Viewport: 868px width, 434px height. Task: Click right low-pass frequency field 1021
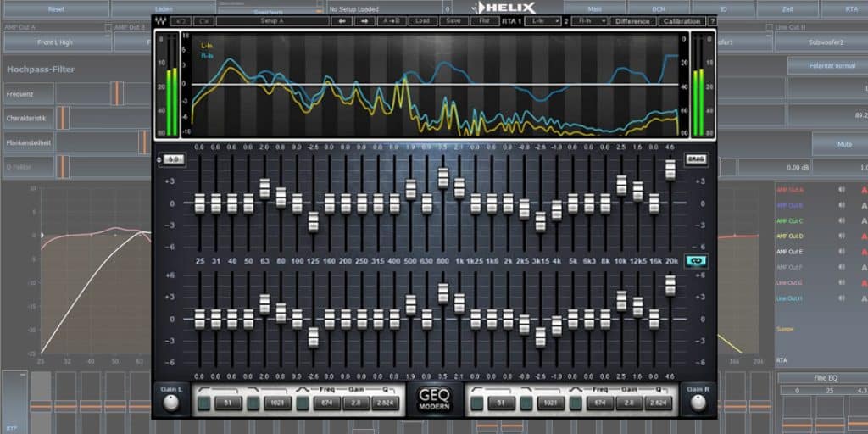pyautogui.click(x=550, y=403)
